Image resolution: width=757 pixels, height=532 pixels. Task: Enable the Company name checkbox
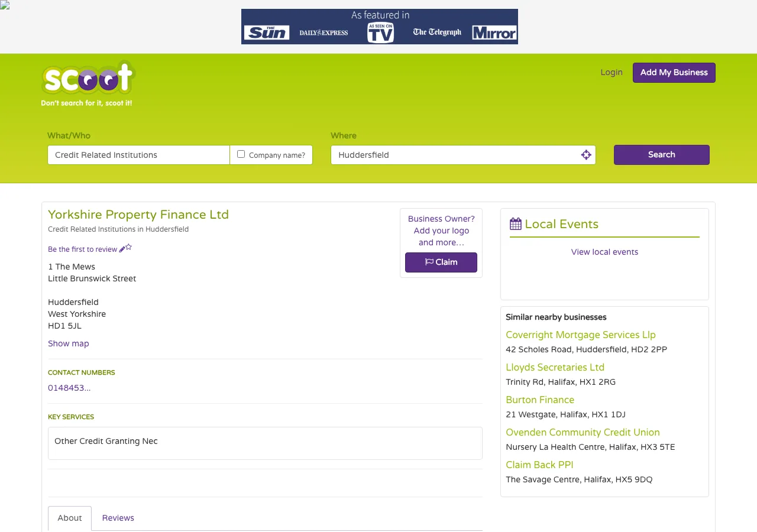tap(241, 154)
